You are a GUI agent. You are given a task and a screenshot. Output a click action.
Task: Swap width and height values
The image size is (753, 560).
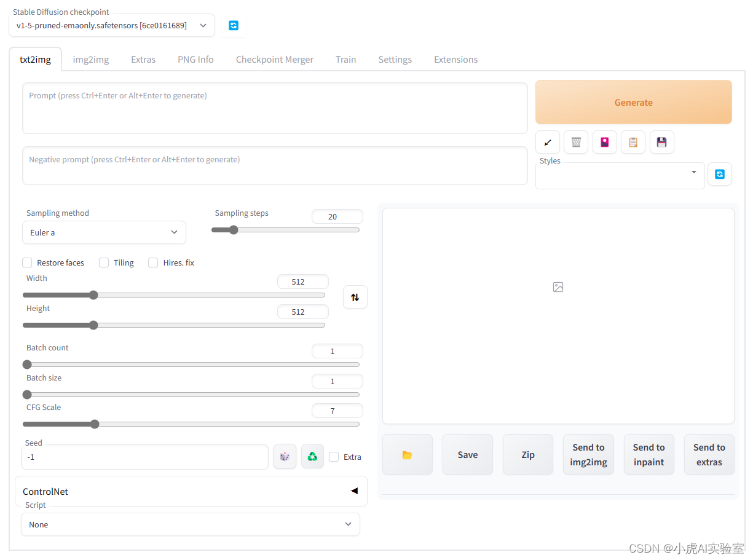pyautogui.click(x=355, y=297)
